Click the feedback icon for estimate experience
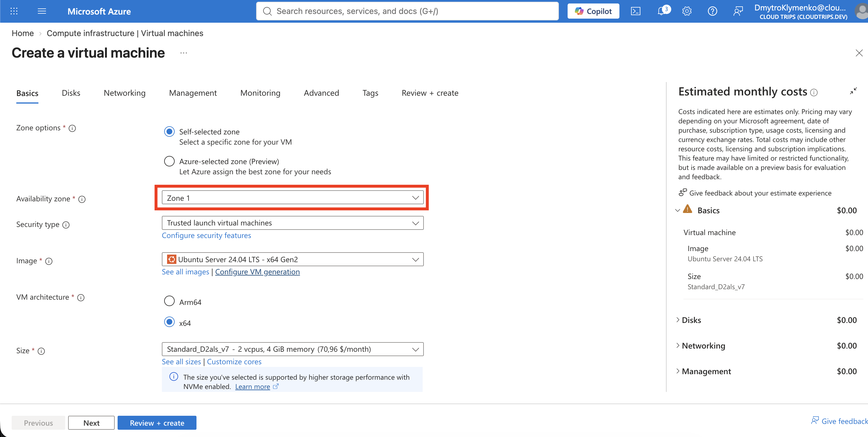868x437 pixels. 682,193
